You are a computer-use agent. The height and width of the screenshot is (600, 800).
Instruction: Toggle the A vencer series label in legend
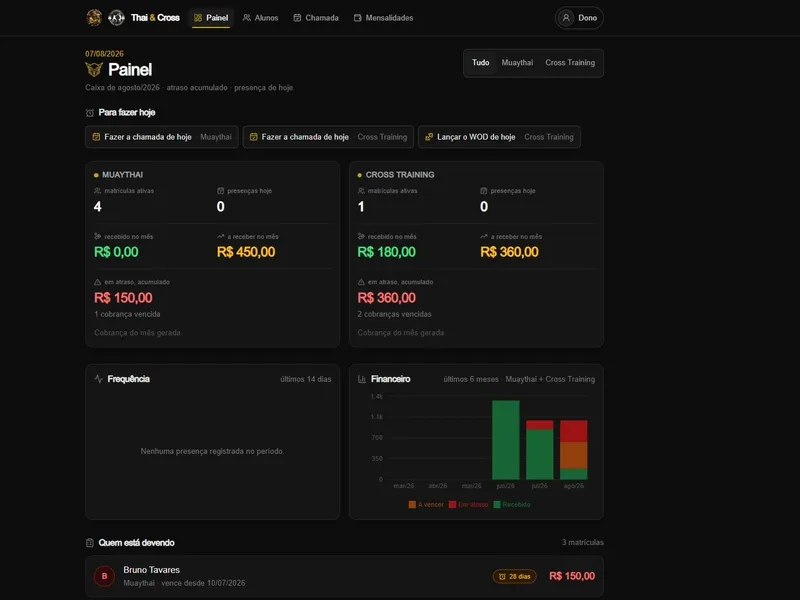click(431, 505)
